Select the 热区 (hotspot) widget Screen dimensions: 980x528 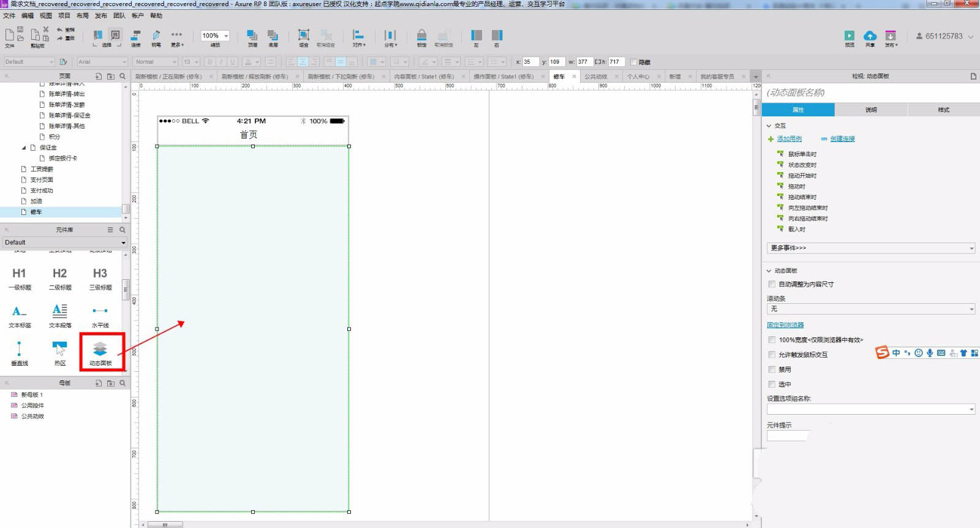[x=59, y=351]
